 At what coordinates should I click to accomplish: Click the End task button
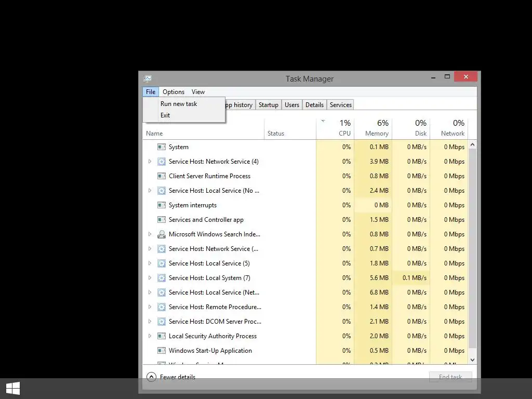pos(450,377)
